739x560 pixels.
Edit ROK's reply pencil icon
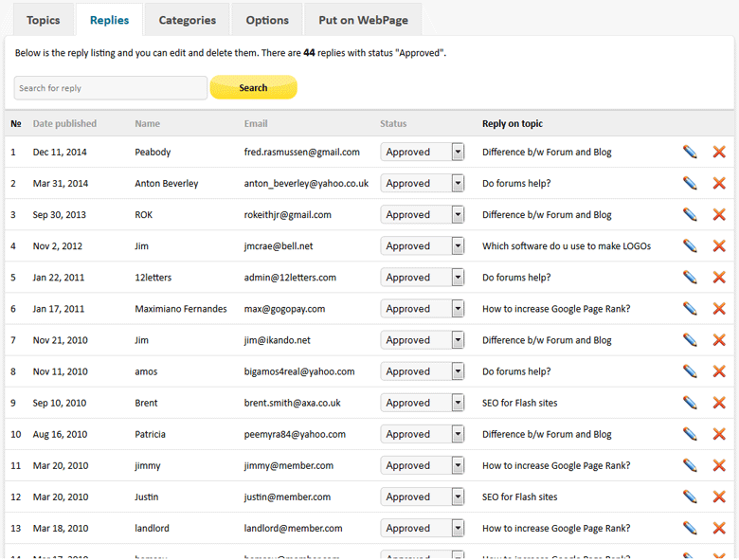point(690,214)
